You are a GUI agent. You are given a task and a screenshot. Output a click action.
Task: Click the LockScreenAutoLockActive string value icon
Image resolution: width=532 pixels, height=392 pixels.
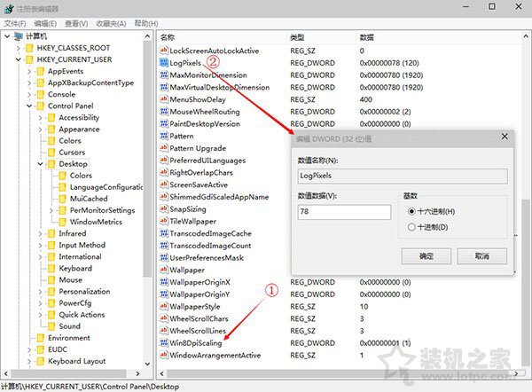(164, 51)
